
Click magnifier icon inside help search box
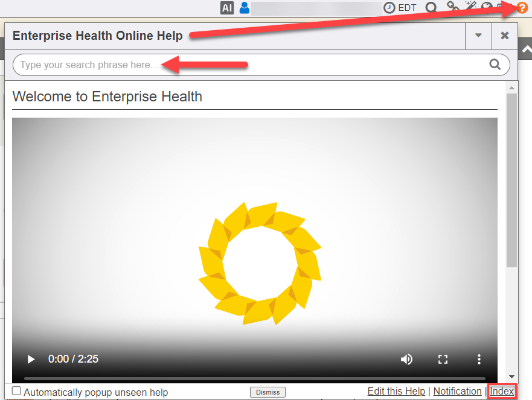pyautogui.click(x=495, y=65)
